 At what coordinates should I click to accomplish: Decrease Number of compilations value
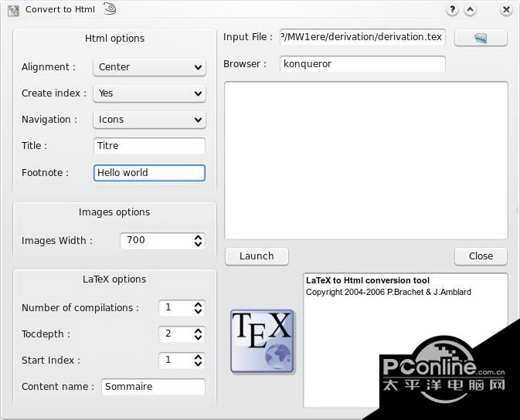pyautogui.click(x=198, y=312)
